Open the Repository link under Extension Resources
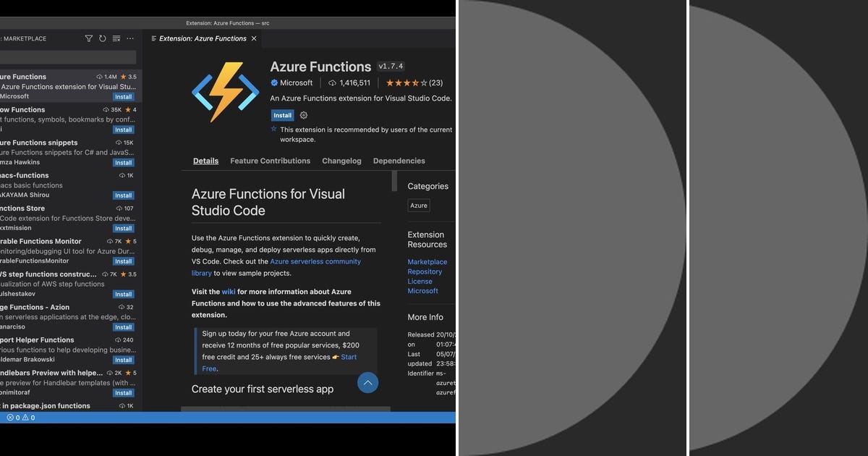Image resolution: width=868 pixels, height=456 pixels. pyautogui.click(x=424, y=271)
